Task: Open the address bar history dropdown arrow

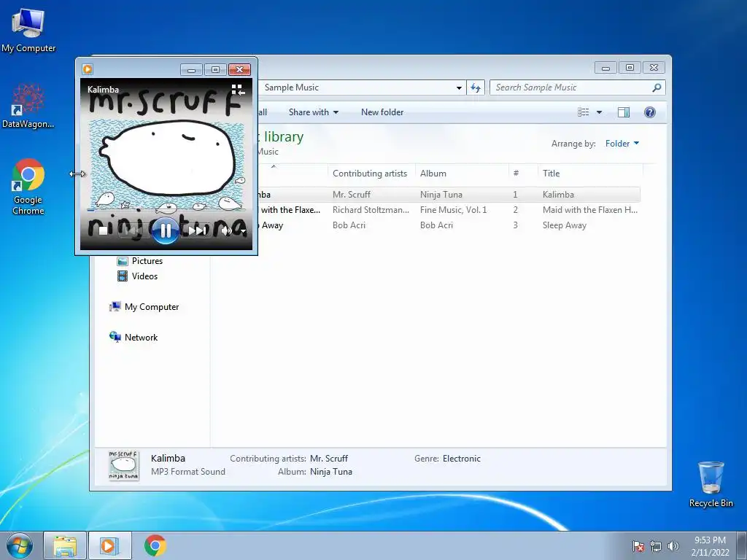Action: (459, 87)
